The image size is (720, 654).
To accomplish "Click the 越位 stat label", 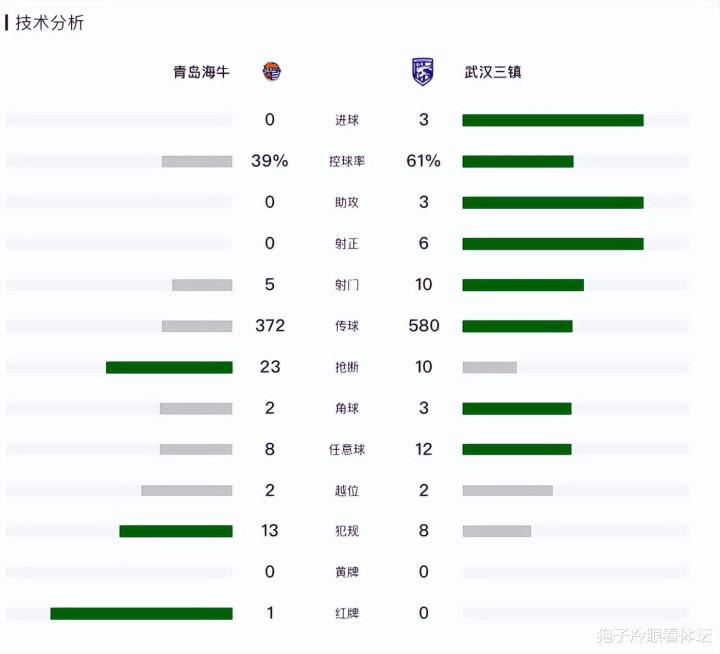I will click(x=347, y=490).
